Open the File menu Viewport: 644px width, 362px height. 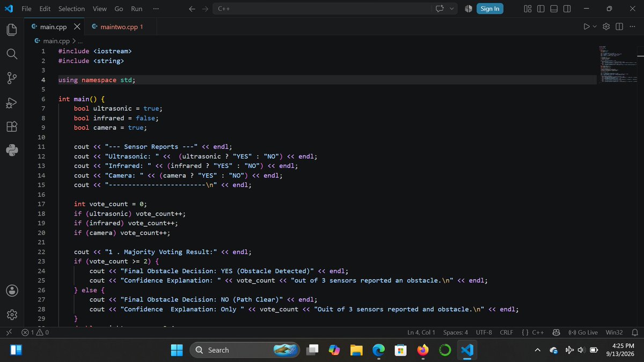click(26, 9)
